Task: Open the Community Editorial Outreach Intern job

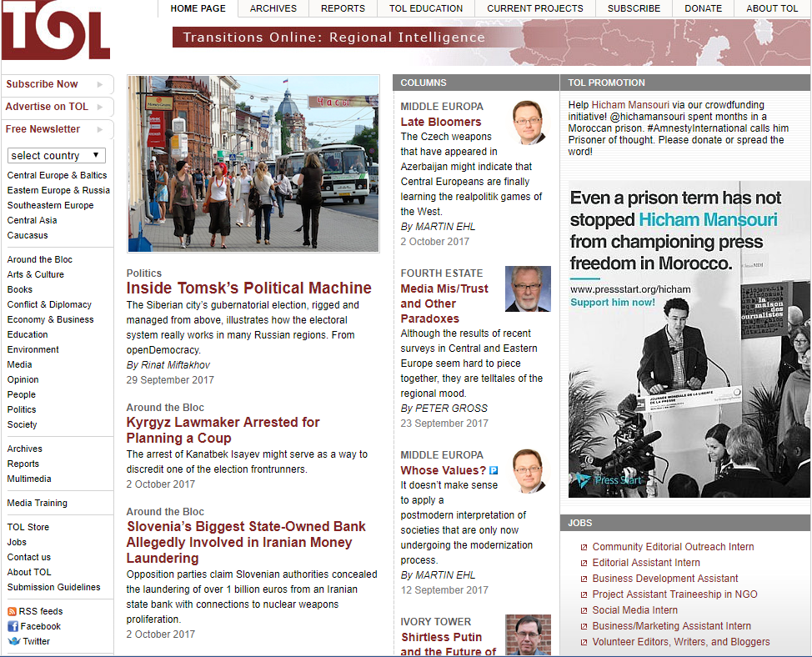Action: [x=674, y=547]
